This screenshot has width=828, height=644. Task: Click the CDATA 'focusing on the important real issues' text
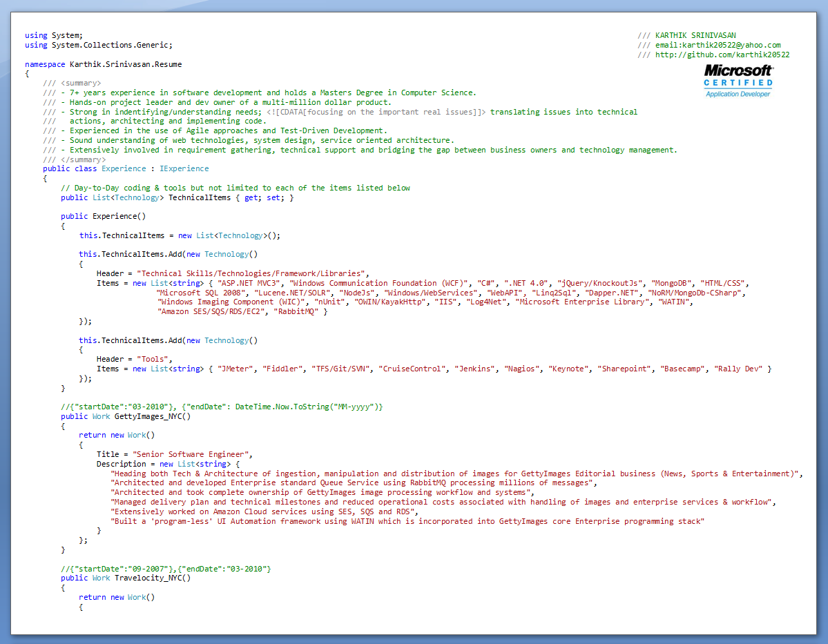tap(376, 112)
